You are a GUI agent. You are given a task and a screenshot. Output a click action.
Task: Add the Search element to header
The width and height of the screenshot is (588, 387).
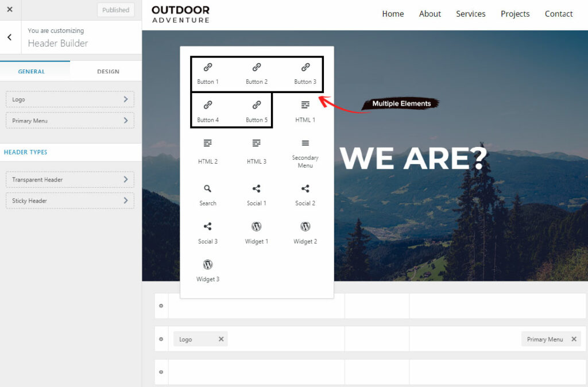pos(208,195)
